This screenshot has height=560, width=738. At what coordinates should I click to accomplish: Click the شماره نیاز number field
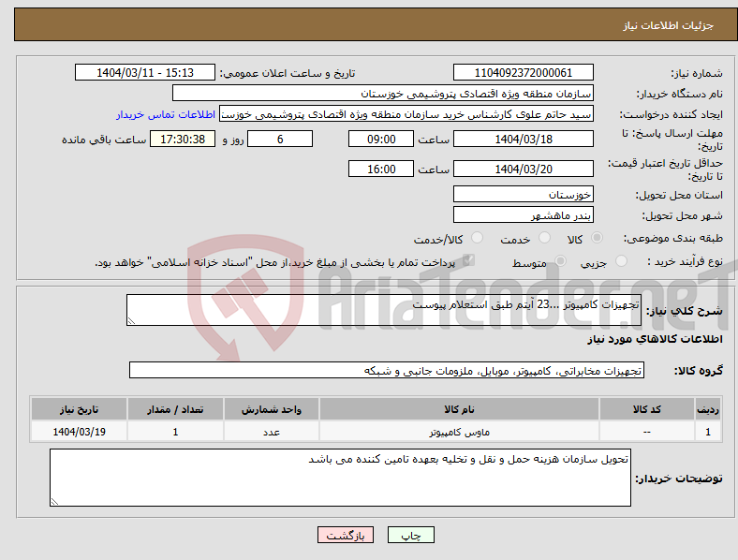pyautogui.click(x=524, y=72)
